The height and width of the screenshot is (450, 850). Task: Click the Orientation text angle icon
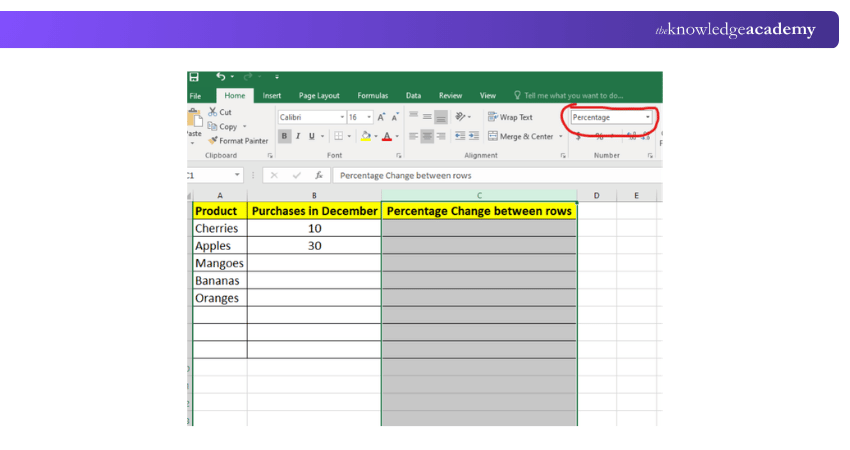point(461,116)
